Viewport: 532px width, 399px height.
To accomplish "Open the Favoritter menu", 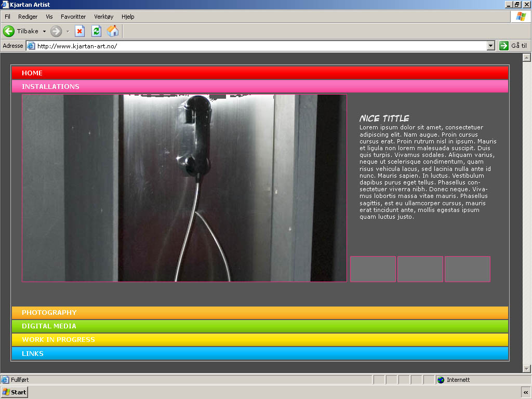I will pyautogui.click(x=73, y=17).
